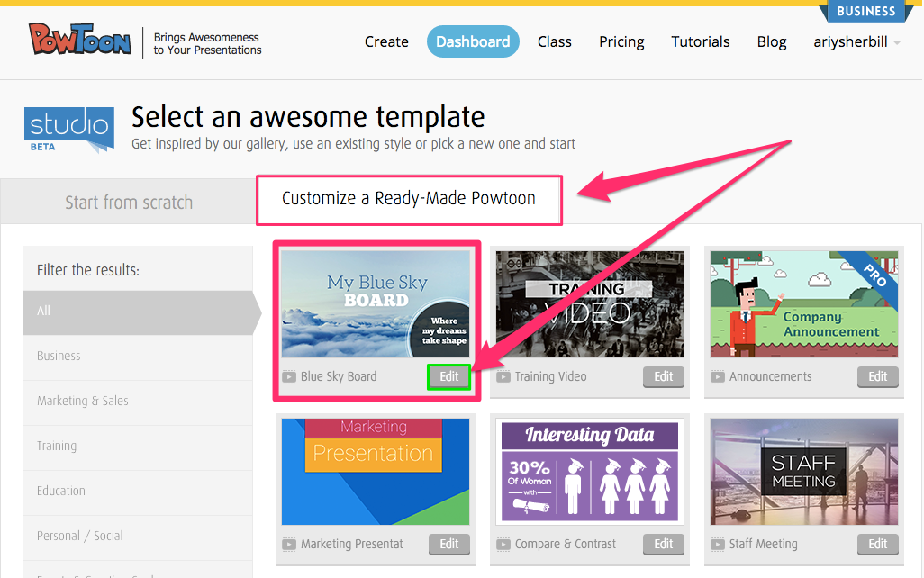
Task: Click video icon beside Staff Meeting label
Action: point(718,545)
